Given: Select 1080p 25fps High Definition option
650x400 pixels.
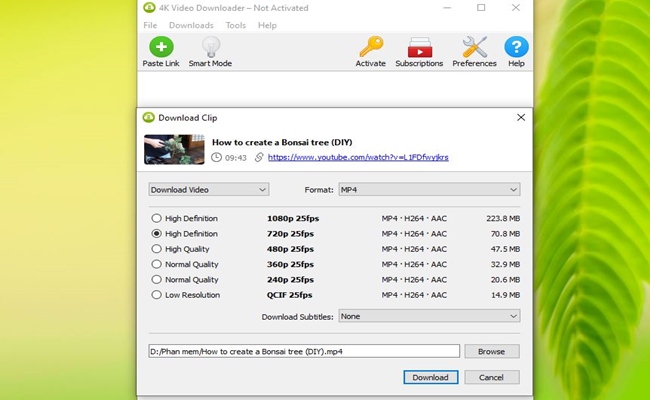Looking at the screenshot, I should [x=156, y=218].
